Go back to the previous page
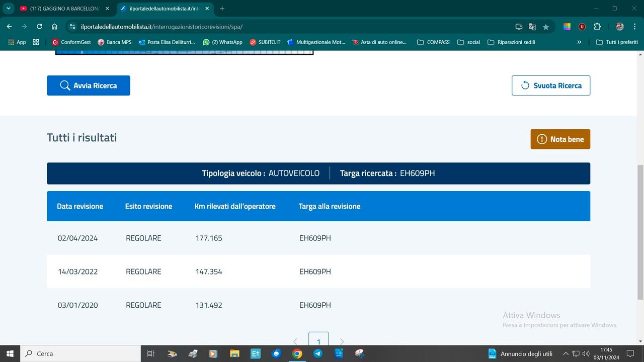The width and height of the screenshot is (644, 362). tap(9, 27)
